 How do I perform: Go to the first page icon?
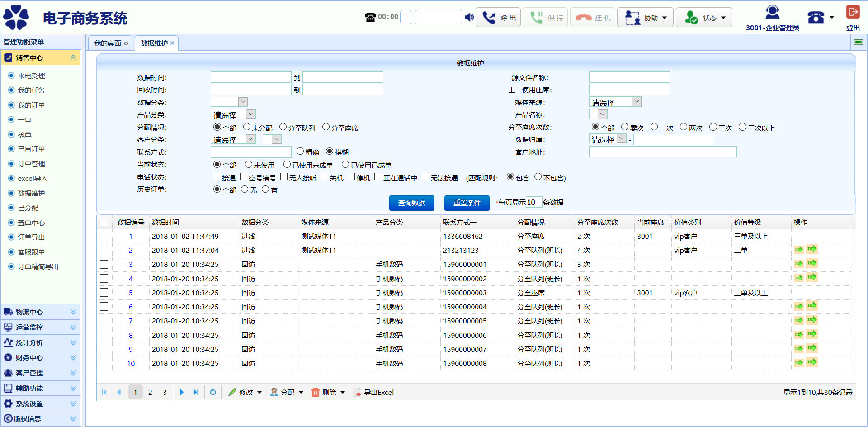point(104,392)
